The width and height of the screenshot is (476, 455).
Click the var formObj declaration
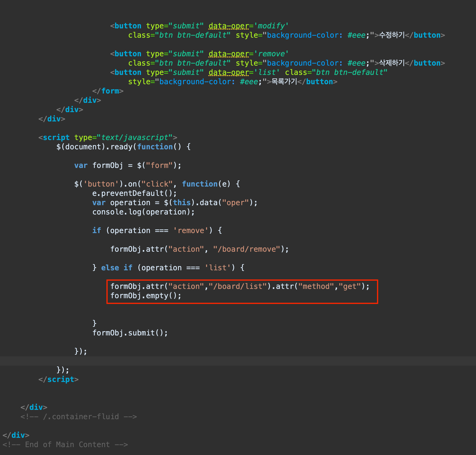point(128,165)
